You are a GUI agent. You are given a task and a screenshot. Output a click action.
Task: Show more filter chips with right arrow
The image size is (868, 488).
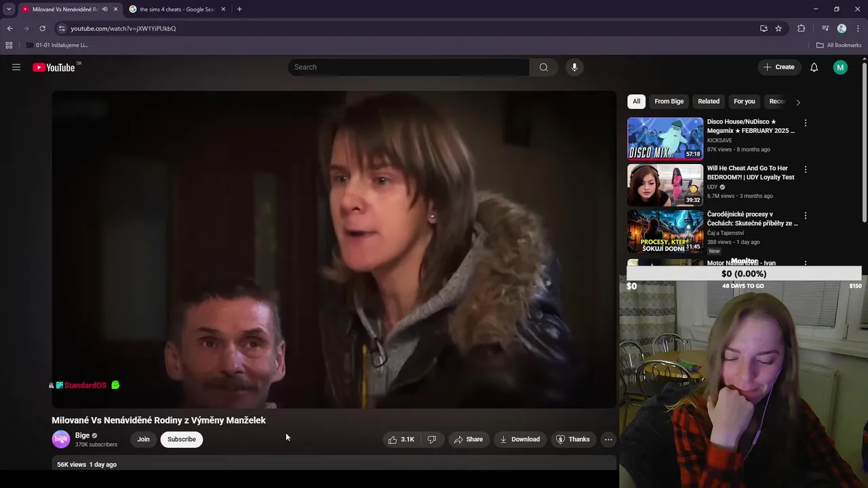point(797,102)
